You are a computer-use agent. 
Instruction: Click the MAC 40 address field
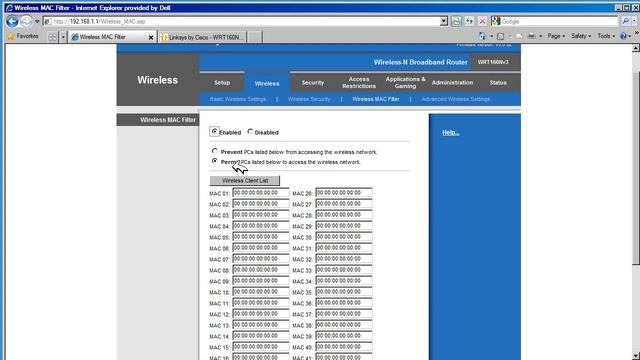click(344, 347)
